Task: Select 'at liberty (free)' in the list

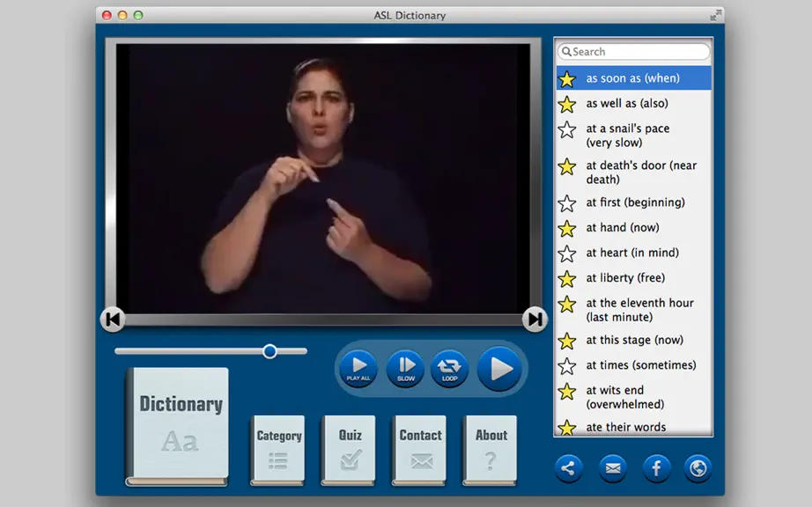Action: point(634,278)
